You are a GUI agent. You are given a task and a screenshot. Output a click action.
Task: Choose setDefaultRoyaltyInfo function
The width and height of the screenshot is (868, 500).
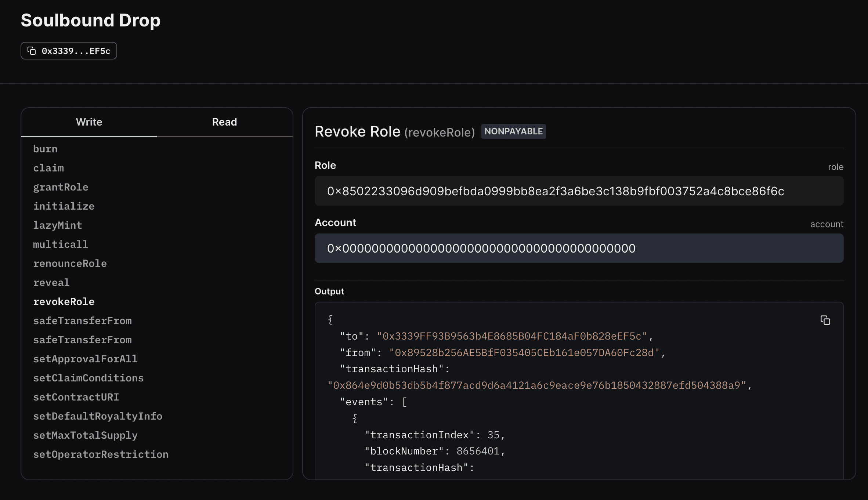click(98, 416)
